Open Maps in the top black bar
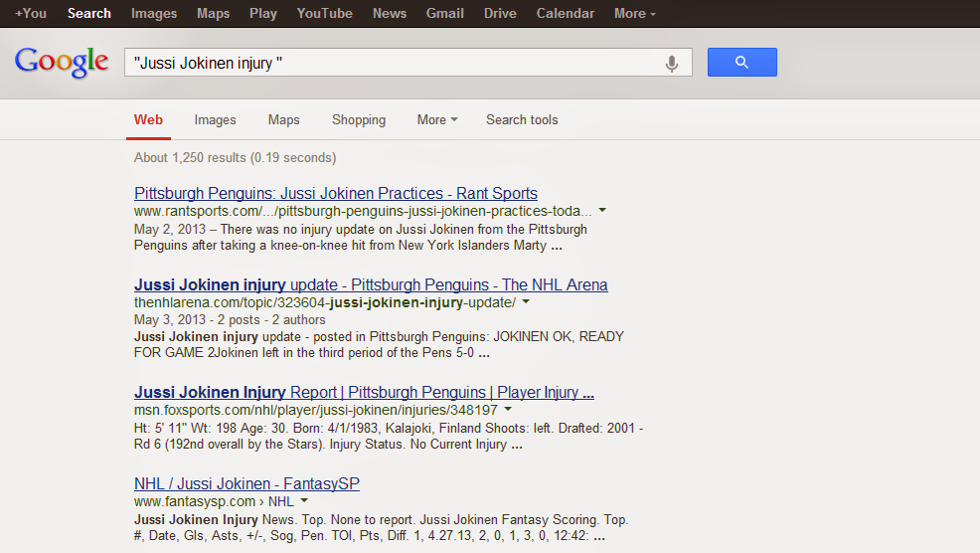980x553 pixels. tap(213, 13)
